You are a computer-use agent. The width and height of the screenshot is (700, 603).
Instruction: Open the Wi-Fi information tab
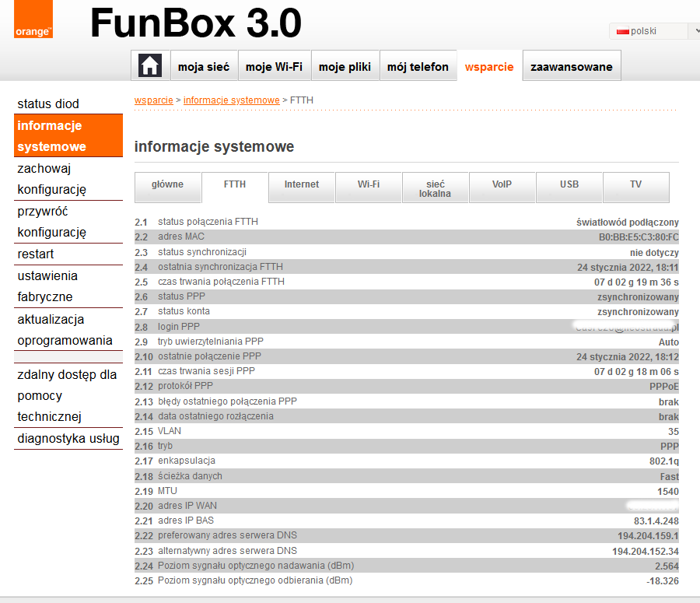pyautogui.click(x=369, y=185)
